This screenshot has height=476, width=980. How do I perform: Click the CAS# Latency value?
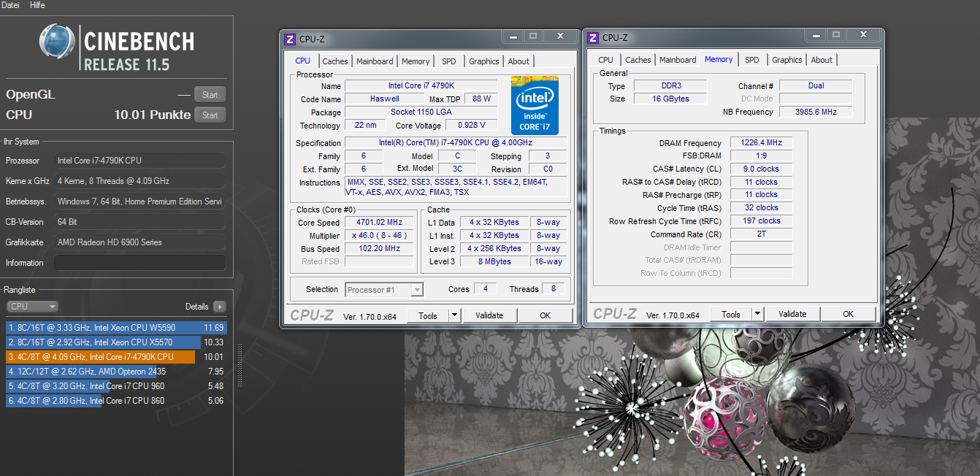tap(761, 169)
